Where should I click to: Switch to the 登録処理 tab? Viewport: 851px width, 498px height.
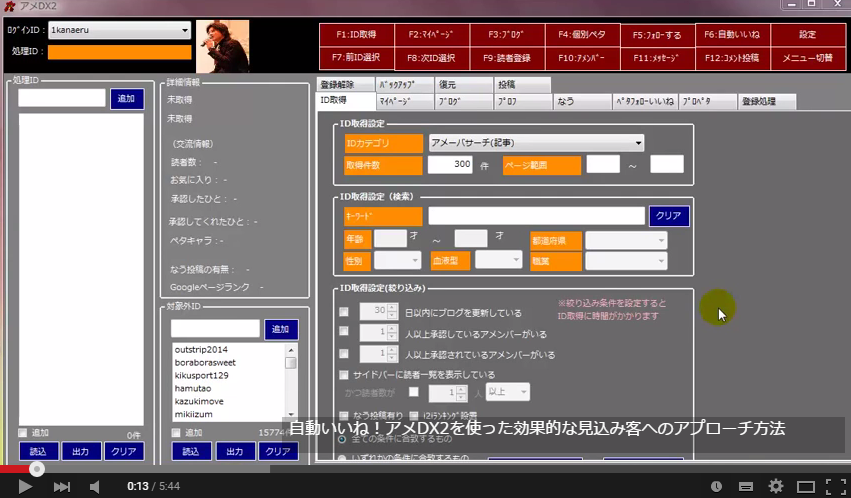pyautogui.click(x=766, y=101)
